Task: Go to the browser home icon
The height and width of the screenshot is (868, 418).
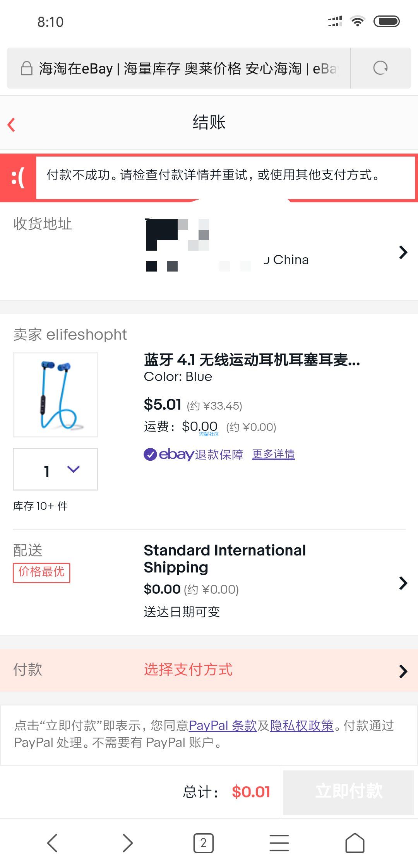Action: 355,843
